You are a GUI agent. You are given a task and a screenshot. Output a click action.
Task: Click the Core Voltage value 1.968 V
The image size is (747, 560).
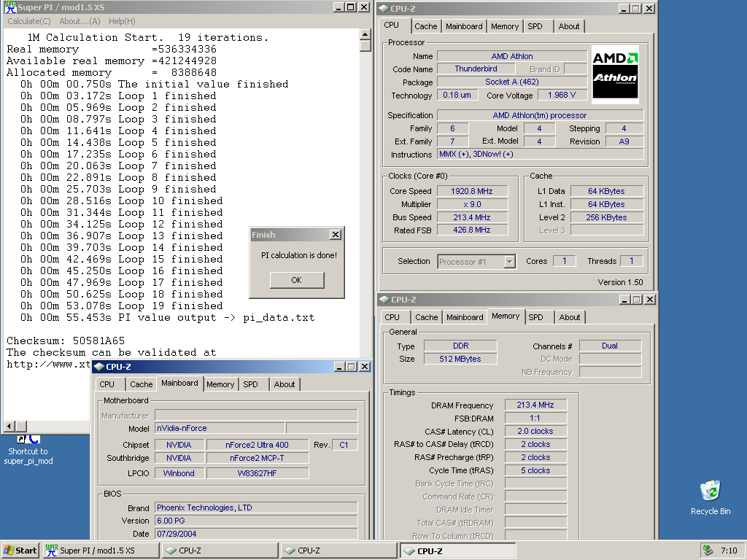pyautogui.click(x=562, y=95)
